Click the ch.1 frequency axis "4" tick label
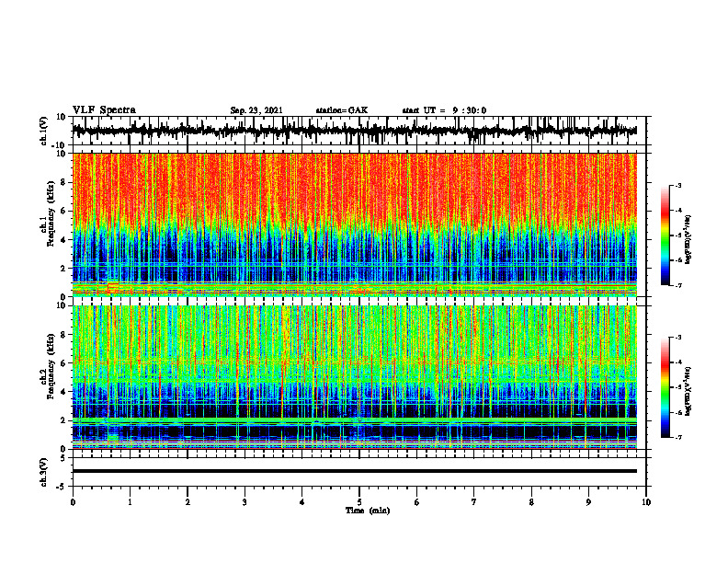 (63, 240)
